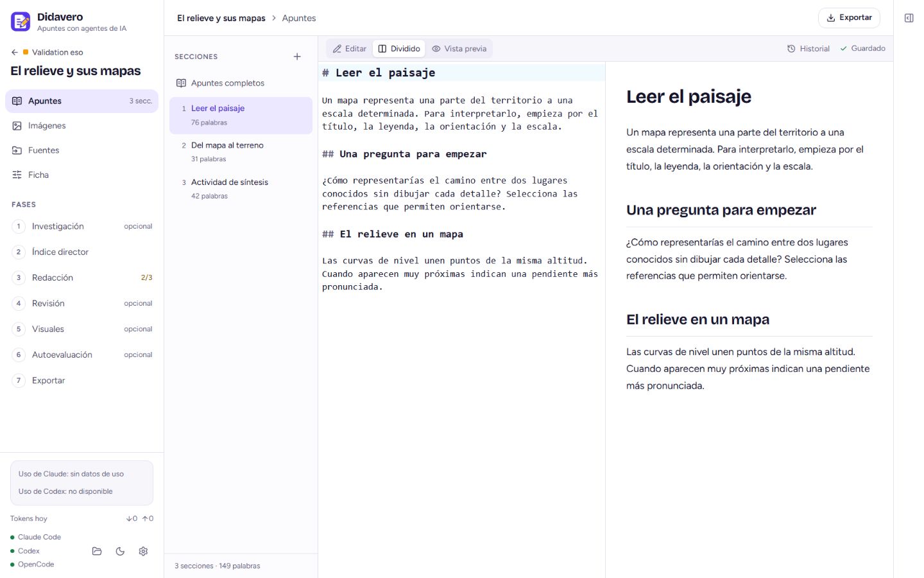Open phase 7 Exportar
The image size is (924, 578).
pyautogui.click(x=81, y=380)
